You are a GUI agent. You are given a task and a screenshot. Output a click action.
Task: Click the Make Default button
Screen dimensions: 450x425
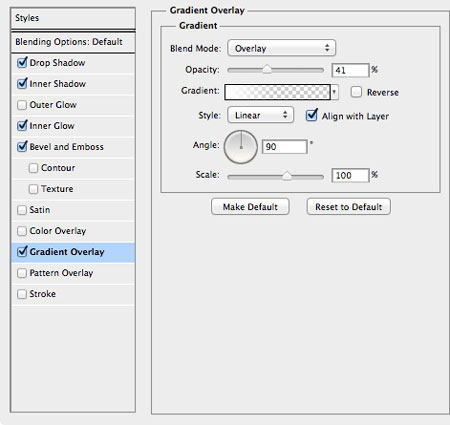click(x=250, y=207)
